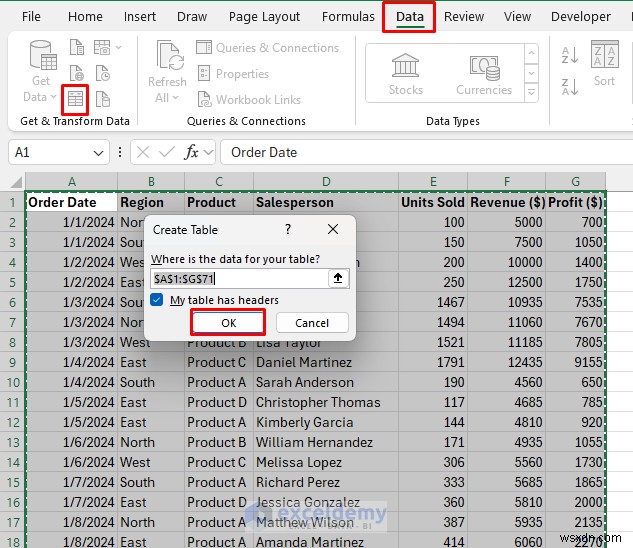
Task: Open the Recent Sources icon
Action: click(103, 73)
